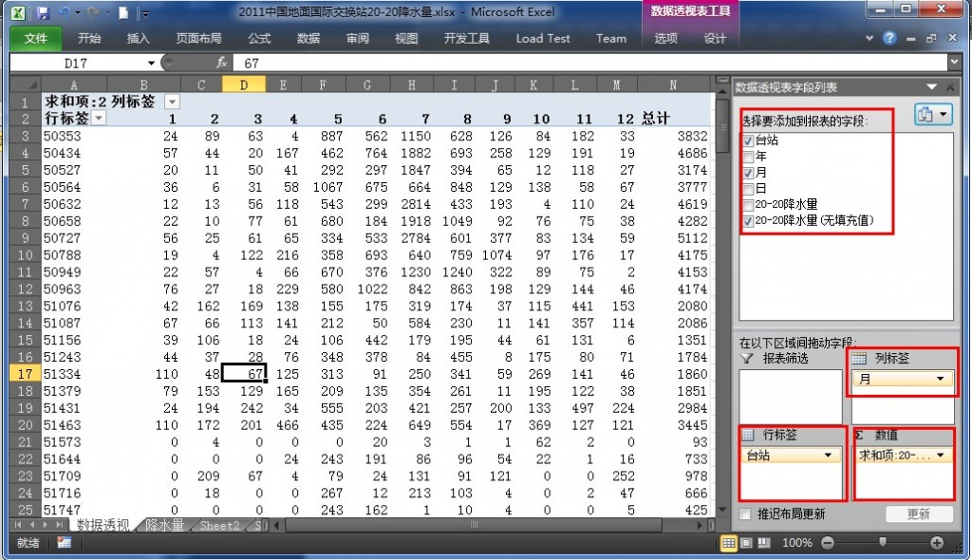Click the 文件 file button
972x560 pixels.
click(x=36, y=39)
